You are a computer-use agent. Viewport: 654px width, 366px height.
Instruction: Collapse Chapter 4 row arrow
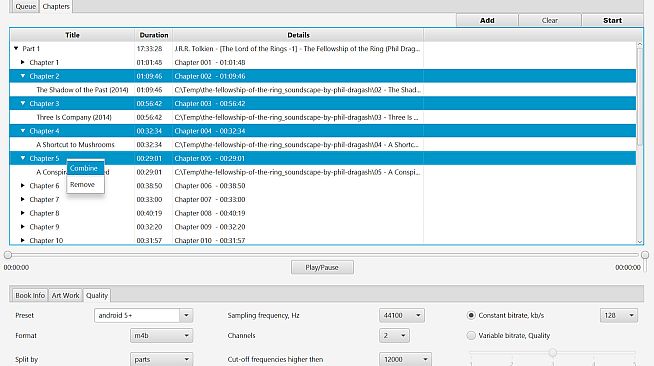tap(23, 131)
